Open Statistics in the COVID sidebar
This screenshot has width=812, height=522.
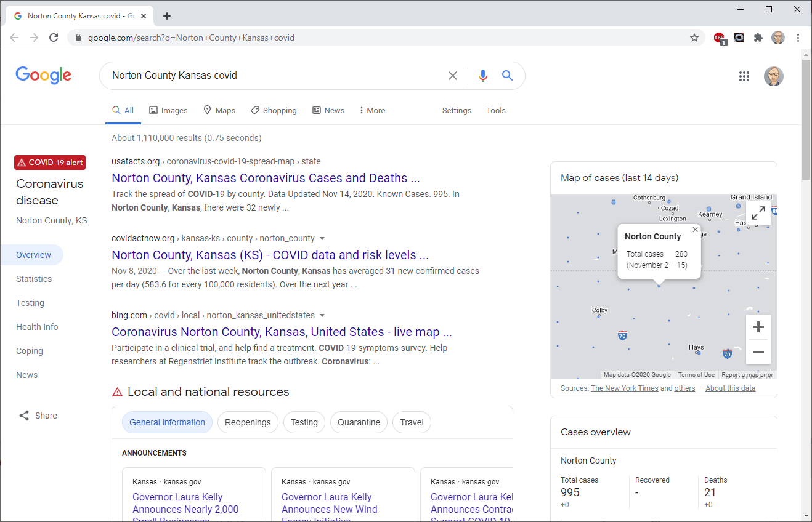pyautogui.click(x=34, y=279)
